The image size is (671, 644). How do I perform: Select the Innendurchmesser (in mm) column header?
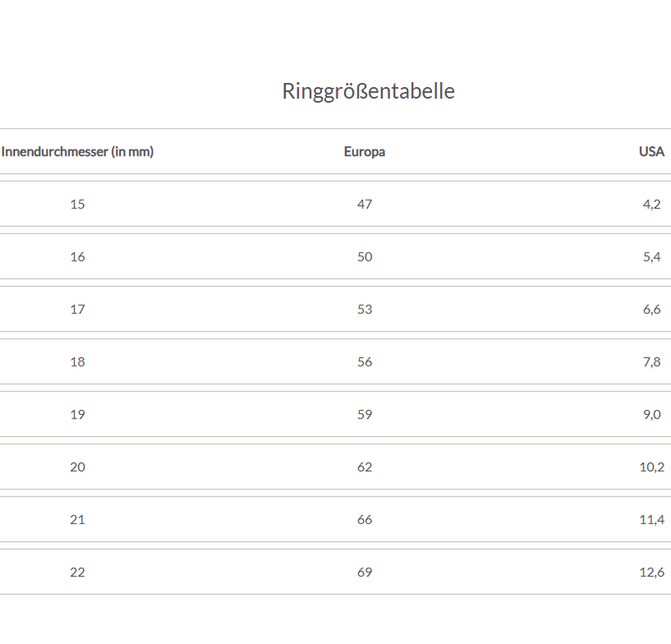pos(77,152)
